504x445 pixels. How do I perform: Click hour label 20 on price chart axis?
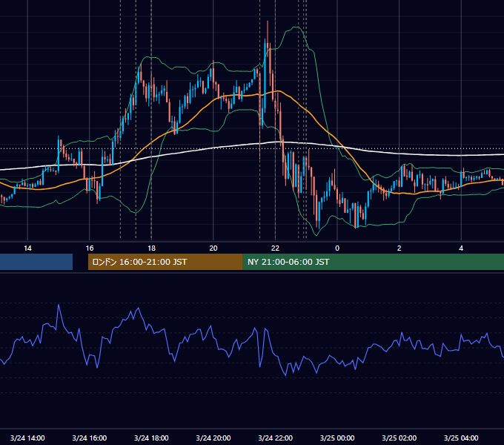[213, 248]
